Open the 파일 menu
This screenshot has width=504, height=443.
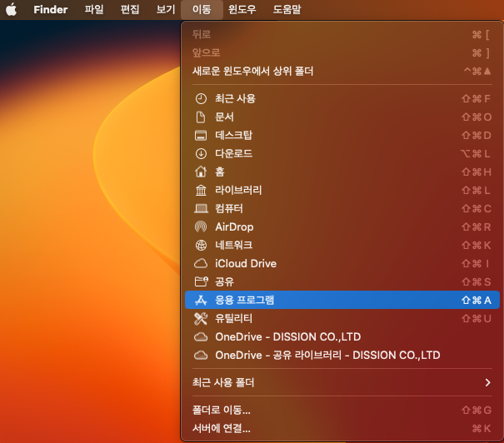94,9
